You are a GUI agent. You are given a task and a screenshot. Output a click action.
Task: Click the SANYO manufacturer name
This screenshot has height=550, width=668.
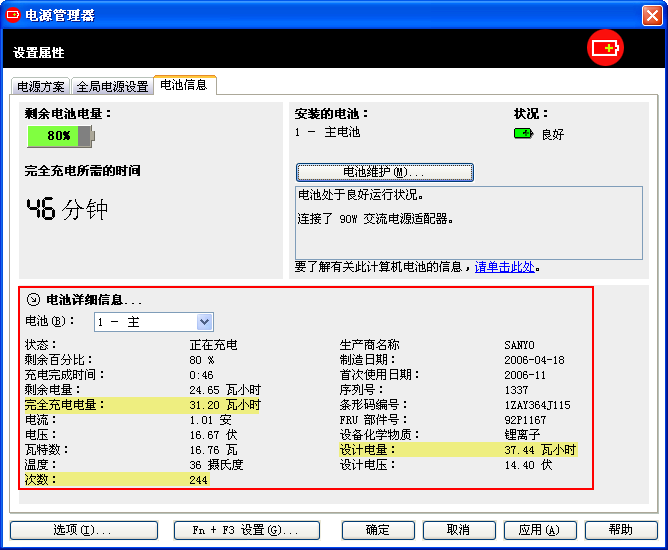(x=519, y=345)
